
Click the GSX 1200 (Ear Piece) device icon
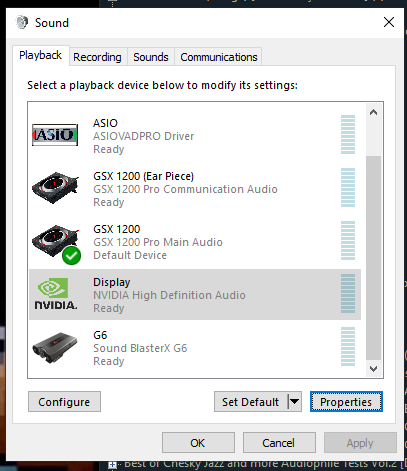tap(55, 188)
